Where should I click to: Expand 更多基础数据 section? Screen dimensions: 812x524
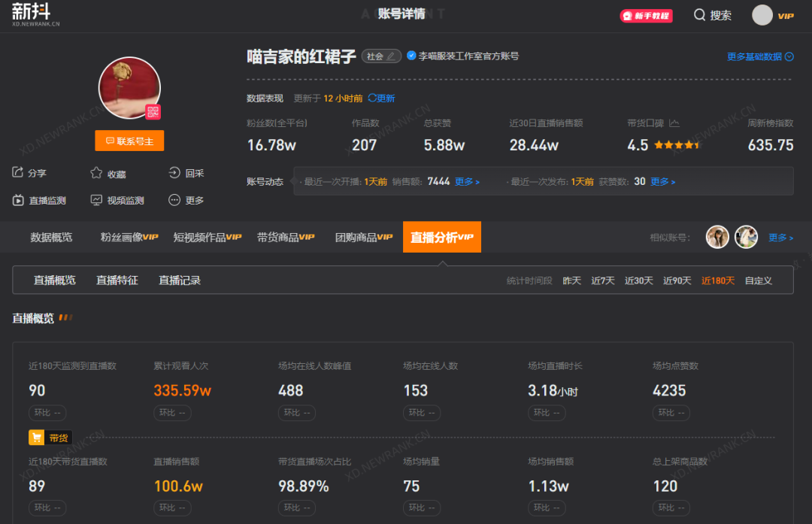(x=759, y=56)
